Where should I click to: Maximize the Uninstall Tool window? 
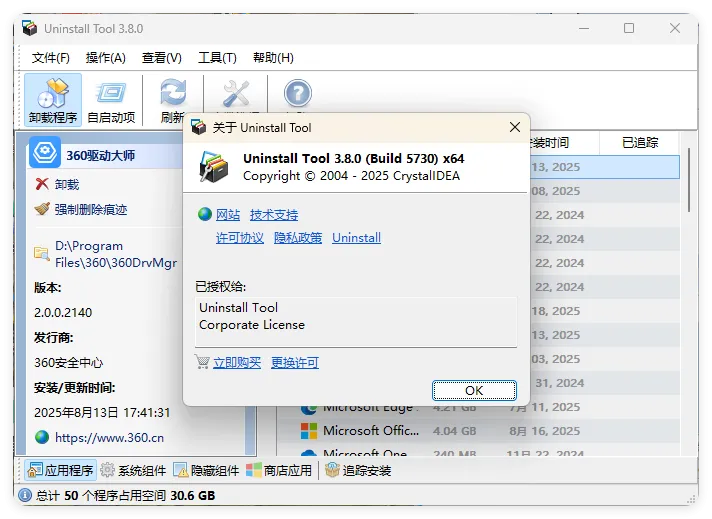tap(629, 28)
